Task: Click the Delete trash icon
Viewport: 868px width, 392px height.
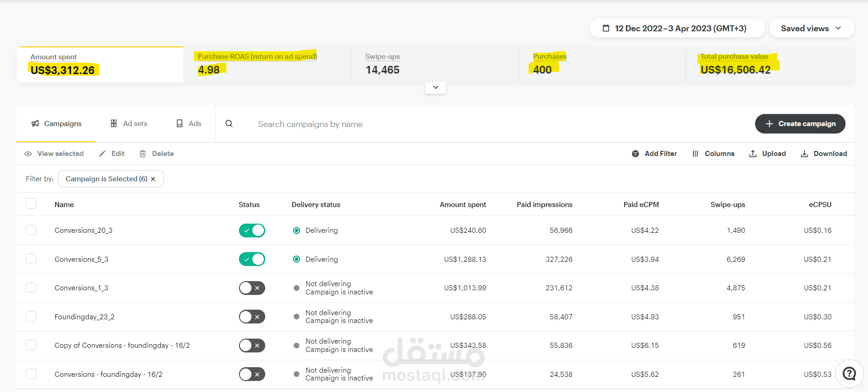Action: tap(143, 154)
